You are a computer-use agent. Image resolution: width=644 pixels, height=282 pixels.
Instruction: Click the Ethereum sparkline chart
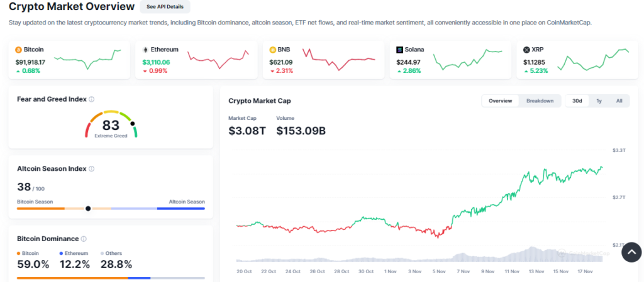[218, 60]
